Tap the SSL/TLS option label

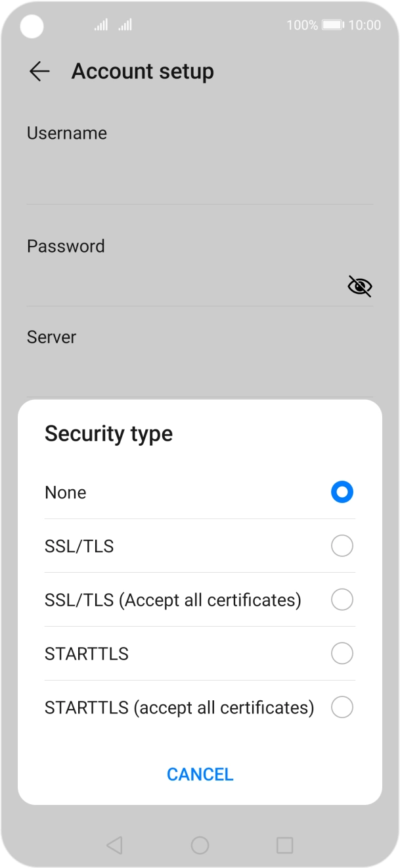coord(79,546)
